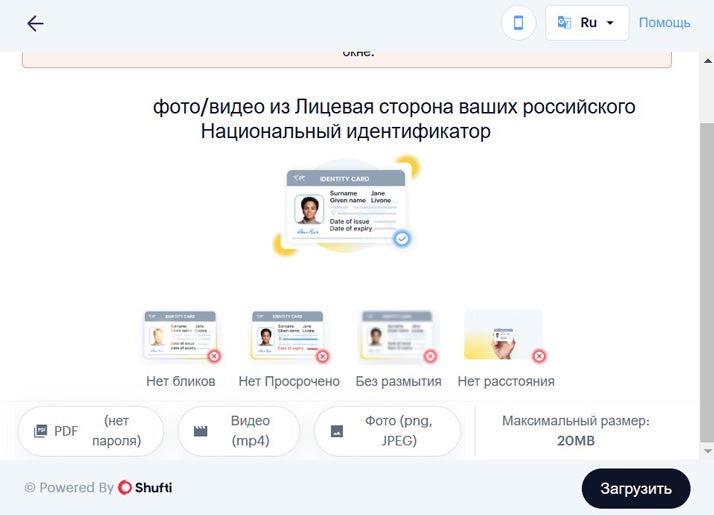Click the Нет Просрочено label
This screenshot has height=515, width=714.
[x=289, y=381]
